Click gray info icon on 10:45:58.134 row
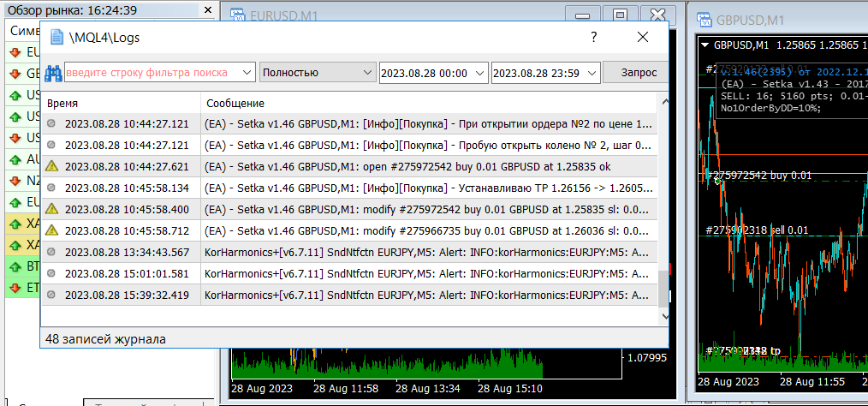Screen dimensions: 868x406 [51, 188]
